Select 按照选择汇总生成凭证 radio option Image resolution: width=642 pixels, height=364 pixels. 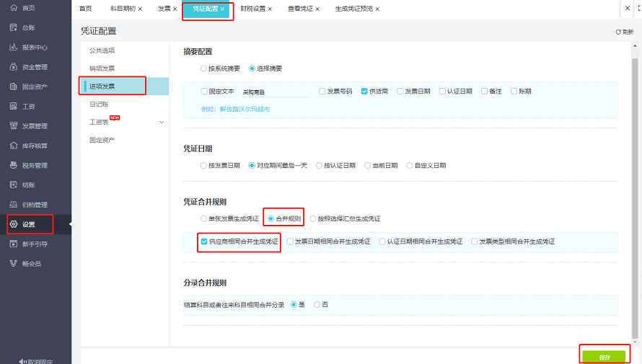(313, 219)
